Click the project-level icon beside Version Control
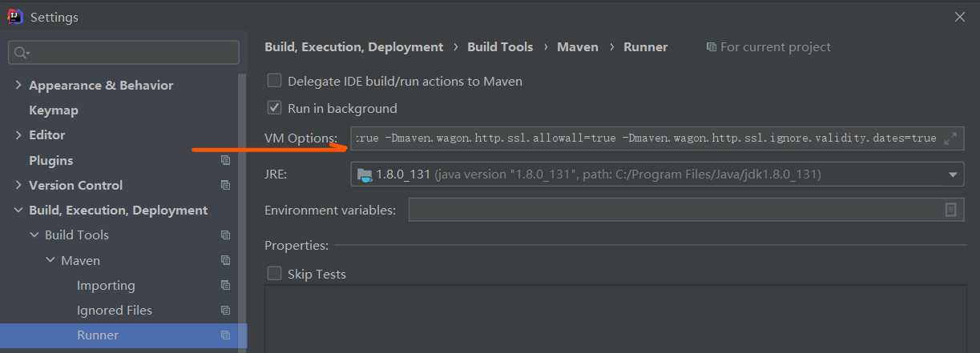 225,185
